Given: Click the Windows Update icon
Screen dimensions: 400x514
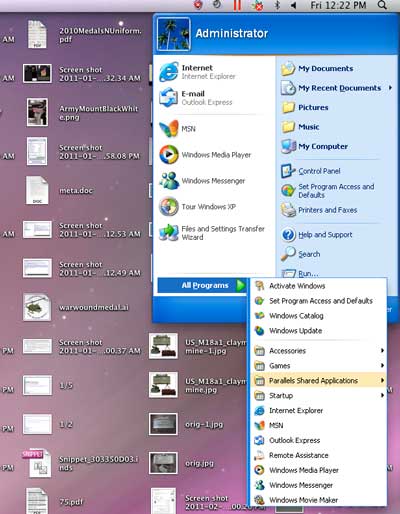Looking at the screenshot, I should [x=259, y=331].
